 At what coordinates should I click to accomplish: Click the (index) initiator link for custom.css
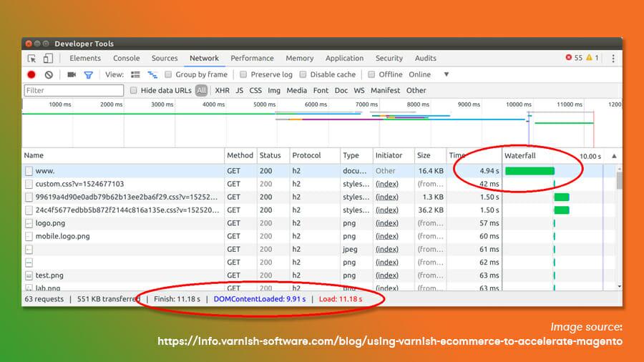386,184
